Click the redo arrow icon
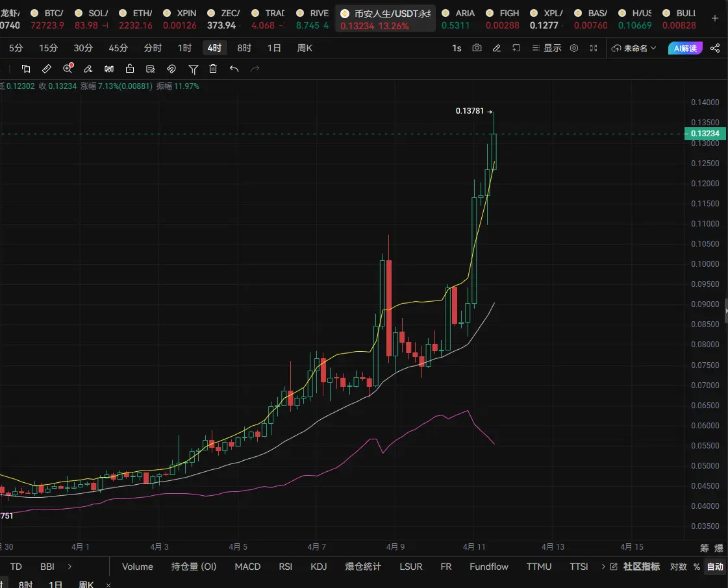Viewport: 728px width, 588px height. [255, 69]
